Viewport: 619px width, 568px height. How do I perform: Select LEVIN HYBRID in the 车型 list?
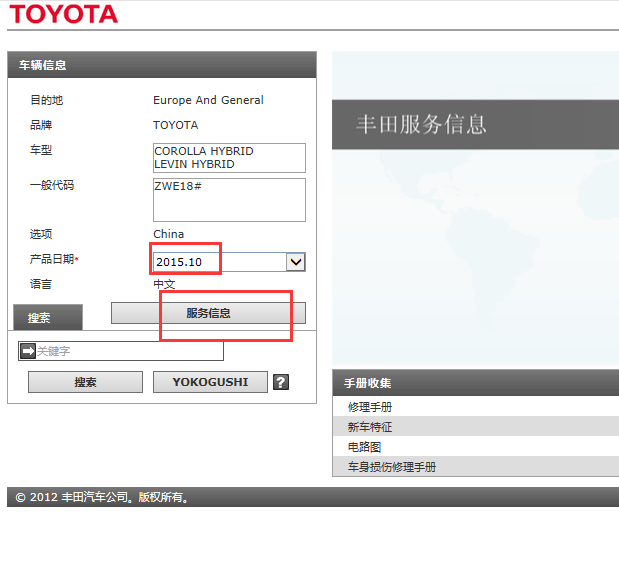pyautogui.click(x=194, y=164)
